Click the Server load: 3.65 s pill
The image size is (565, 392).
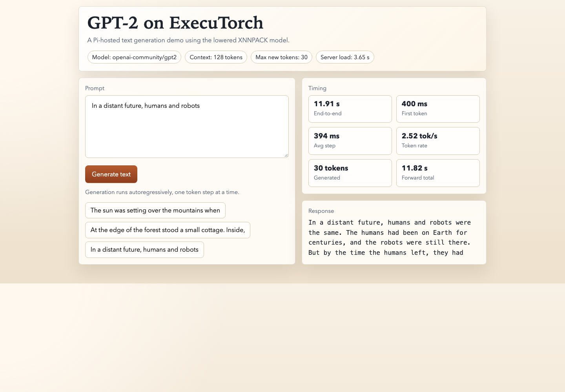345,57
